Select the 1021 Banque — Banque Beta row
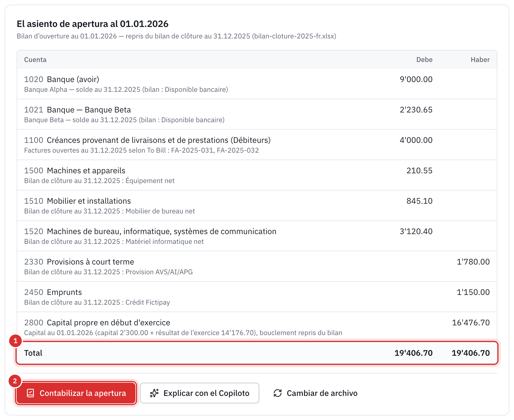Screen dimensions: 514x420 pyautogui.click(x=257, y=114)
